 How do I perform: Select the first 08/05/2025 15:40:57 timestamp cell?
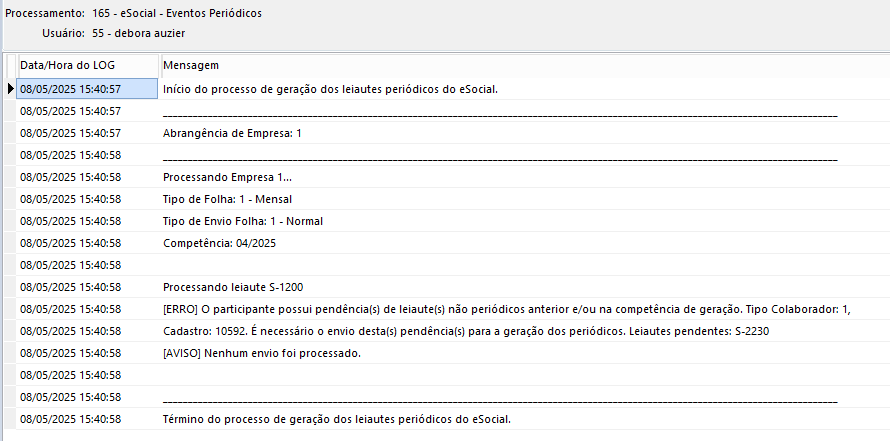click(87, 89)
